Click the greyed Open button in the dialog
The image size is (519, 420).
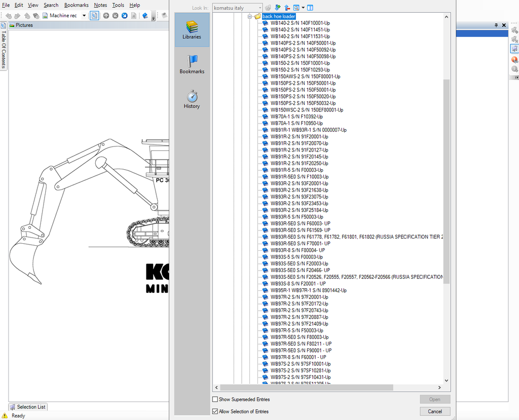435,399
